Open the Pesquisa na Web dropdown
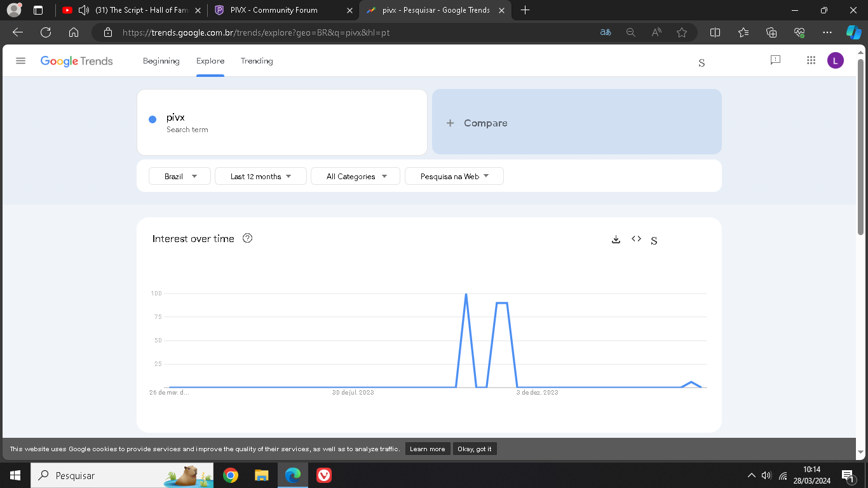Viewport: 868px width, 488px height. tap(454, 176)
